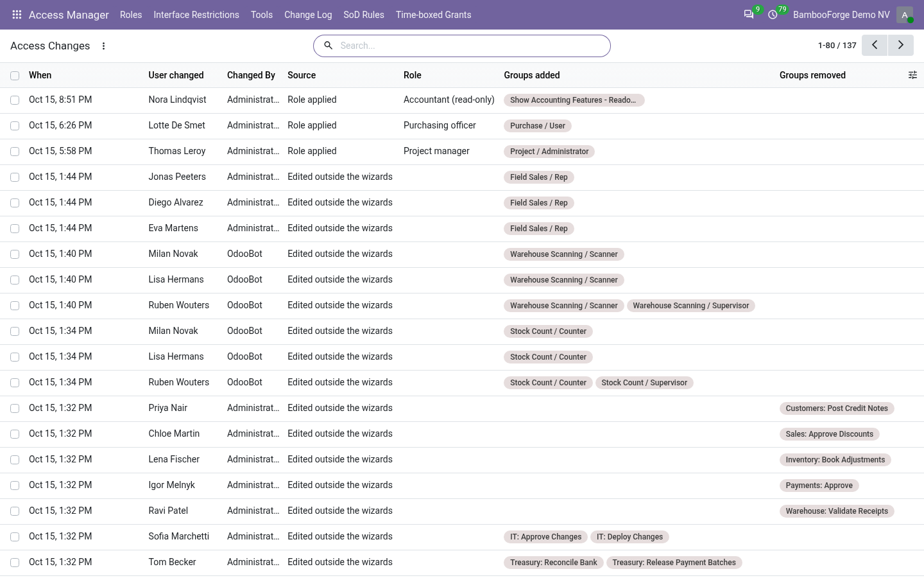Tick the checkbox for Sofia Marchetti row

click(15, 537)
